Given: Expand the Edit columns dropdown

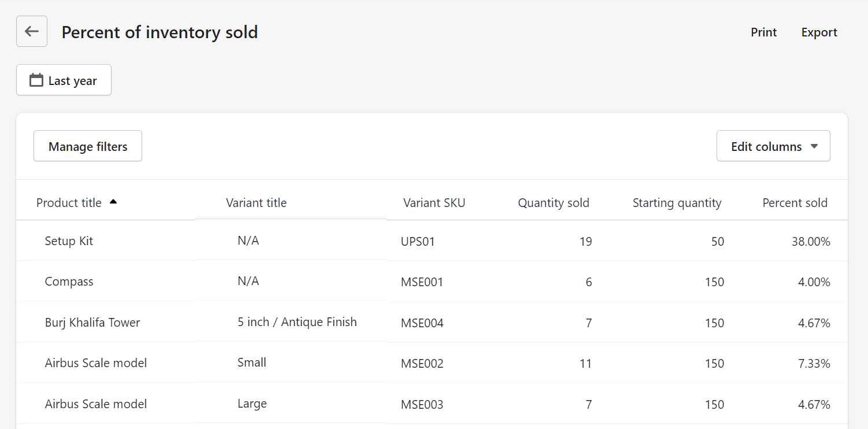Looking at the screenshot, I should [x=773, y=146].
